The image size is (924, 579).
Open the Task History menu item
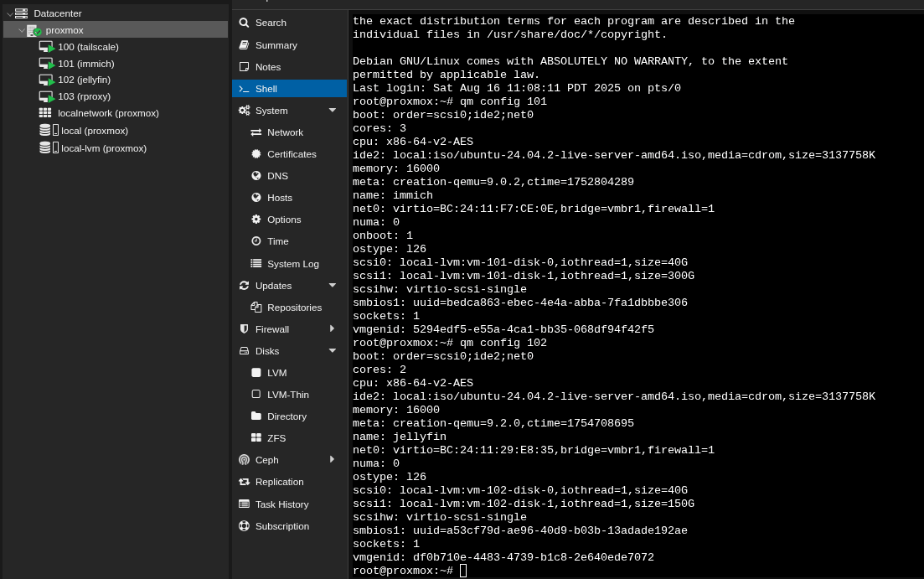[281, 504]
